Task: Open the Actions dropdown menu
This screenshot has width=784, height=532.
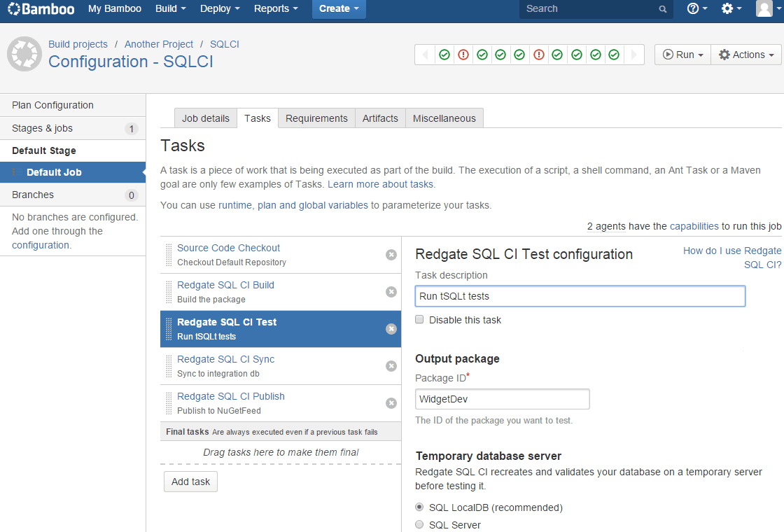Action: (745, 55)
